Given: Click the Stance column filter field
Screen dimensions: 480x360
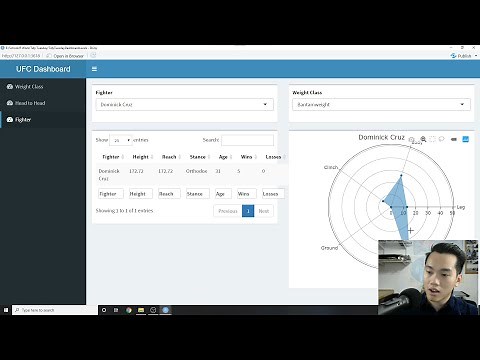Looking at the screenshot, I should [198, 194].
